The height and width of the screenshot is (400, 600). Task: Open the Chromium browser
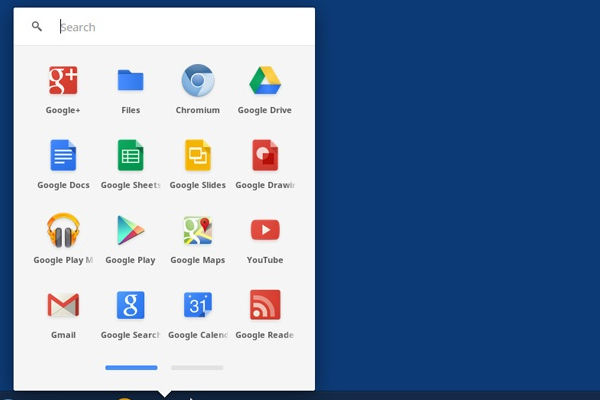tap(197, 80)
